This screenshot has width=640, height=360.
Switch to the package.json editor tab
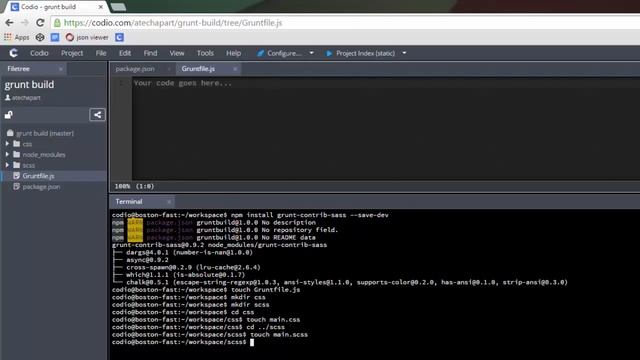pyautogui.click(x=135, y=69)
